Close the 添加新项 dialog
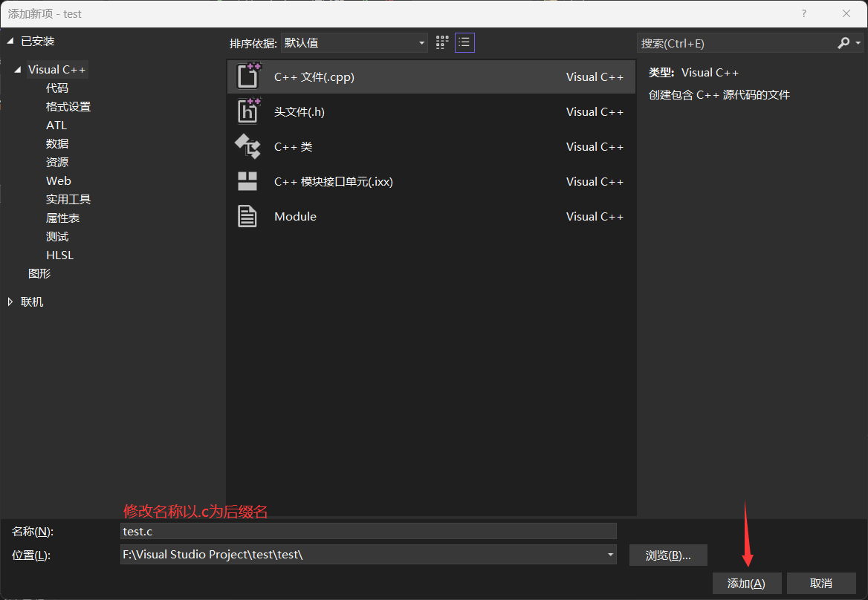The height and width of the screenshot is (600, 868). point(846,14)
